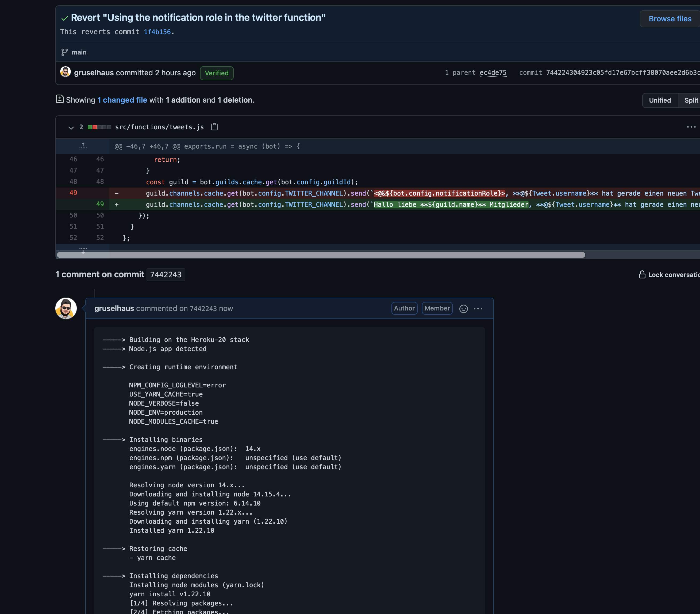Open the comment's three-dot options menu
Image resolution: width=700 pixels, height=614 pixels.
tap(478, 309)
